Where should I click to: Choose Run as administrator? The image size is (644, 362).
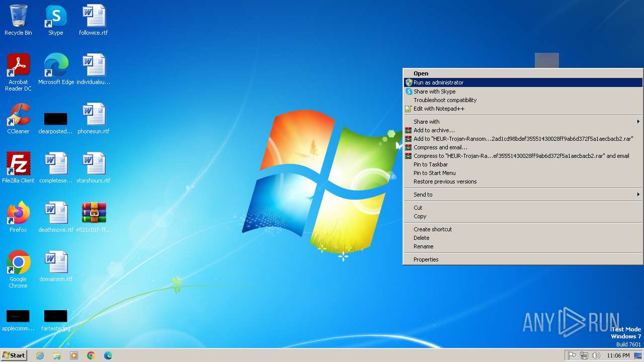[x=523, y=82]
